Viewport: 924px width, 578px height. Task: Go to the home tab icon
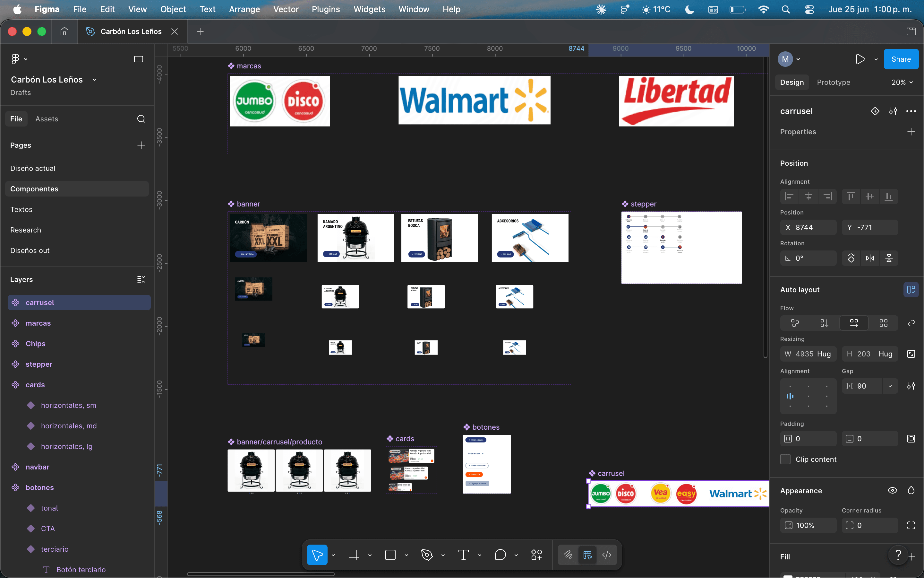[x=64, y=31]
